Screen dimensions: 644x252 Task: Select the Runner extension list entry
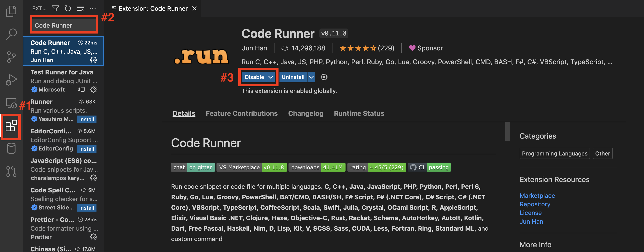click(63, 110)
